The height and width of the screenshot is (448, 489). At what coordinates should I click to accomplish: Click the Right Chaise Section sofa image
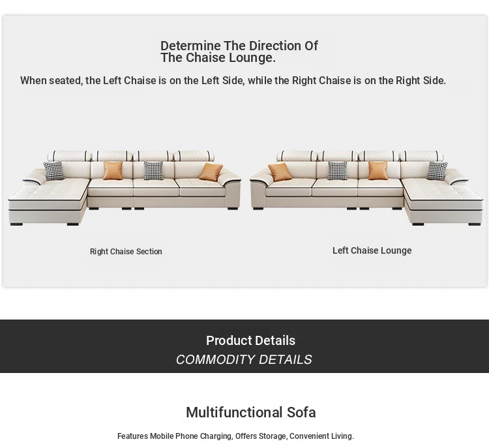pos(124,188)
